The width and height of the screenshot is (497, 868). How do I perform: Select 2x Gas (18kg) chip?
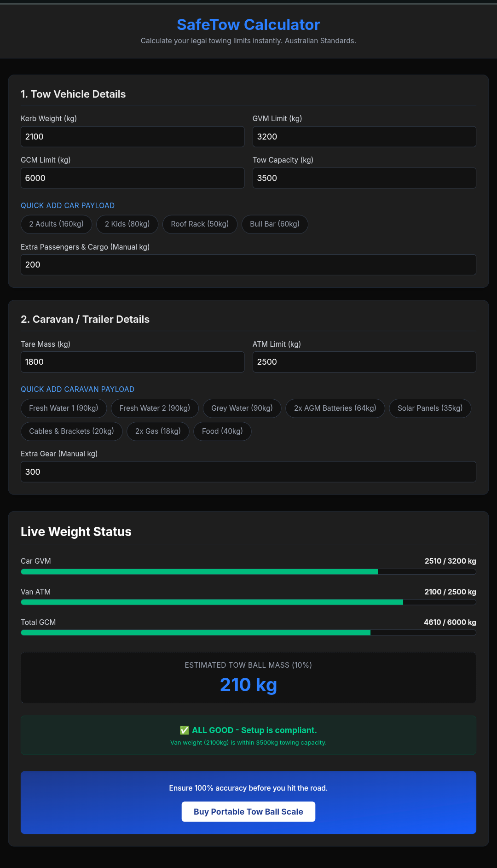(158, 431)
